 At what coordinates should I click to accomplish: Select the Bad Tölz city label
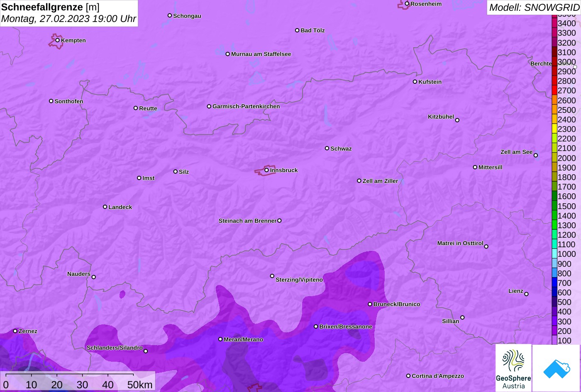click(x=312, y=31)
